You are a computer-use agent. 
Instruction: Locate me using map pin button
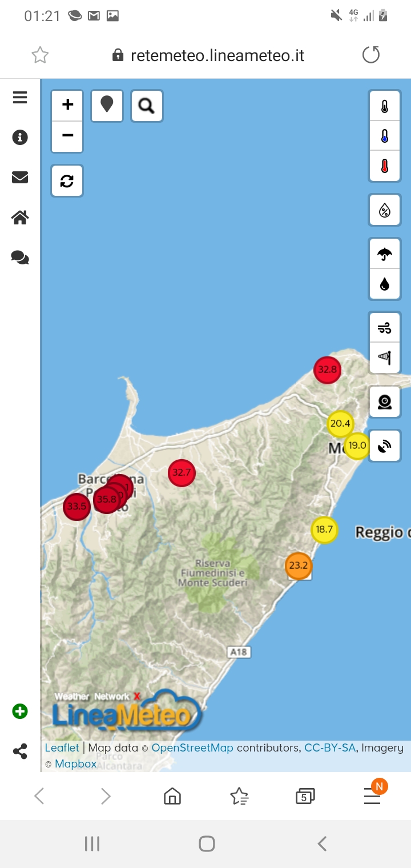click(x=107, y=105)
